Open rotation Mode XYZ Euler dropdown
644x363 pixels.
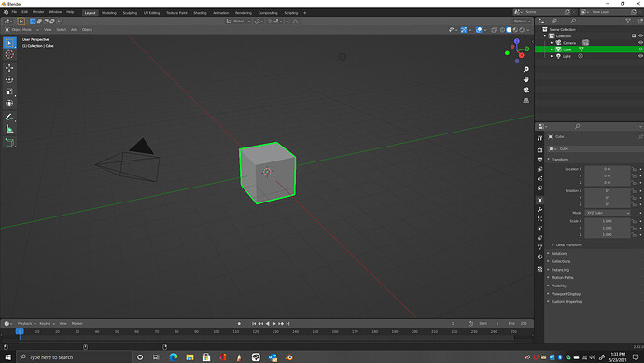pyautogui.click(x=608, y=213)
